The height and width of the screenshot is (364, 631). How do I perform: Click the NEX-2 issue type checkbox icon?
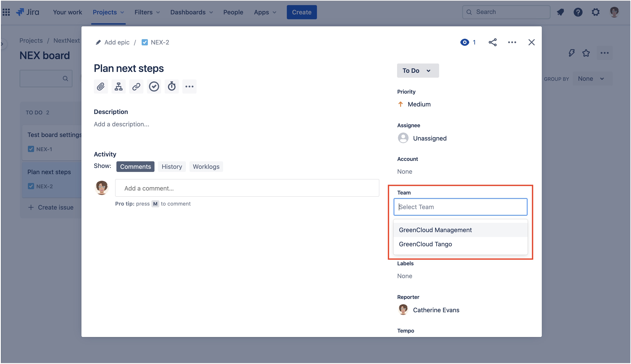pyautogui.click(x=145, y=42)
